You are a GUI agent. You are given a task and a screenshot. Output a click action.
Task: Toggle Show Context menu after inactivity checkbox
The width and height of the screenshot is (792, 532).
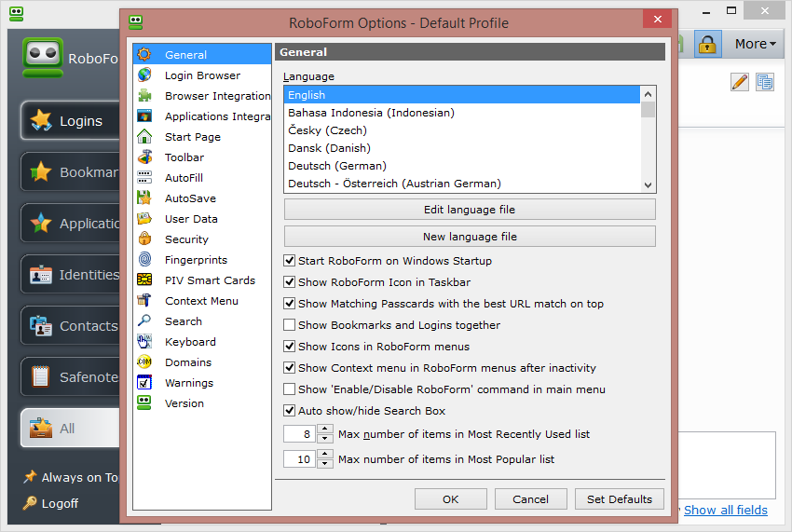[289, 368]
